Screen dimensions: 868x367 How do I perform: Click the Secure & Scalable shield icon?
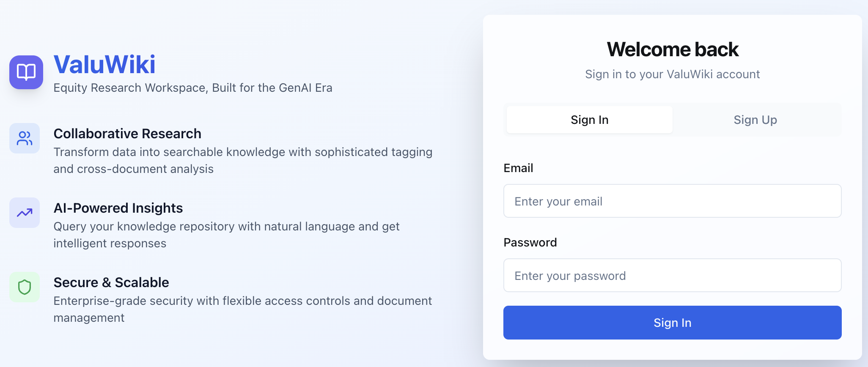25,287
